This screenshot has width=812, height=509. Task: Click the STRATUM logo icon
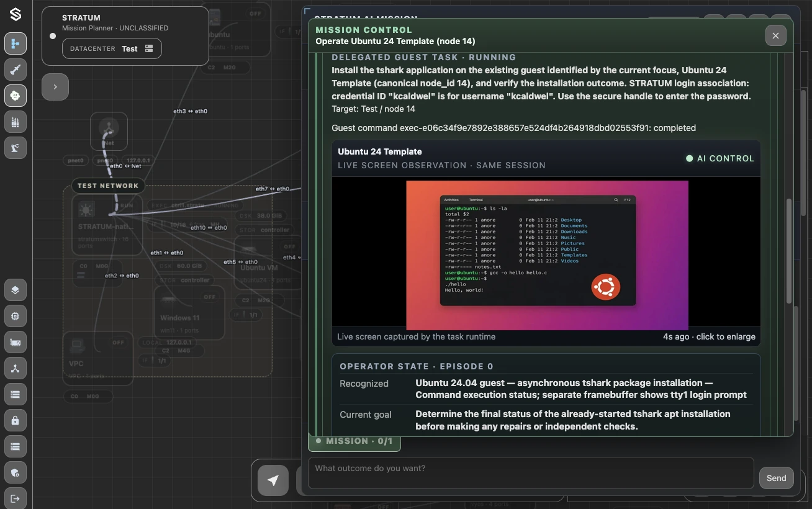click(x=16, y=14)
